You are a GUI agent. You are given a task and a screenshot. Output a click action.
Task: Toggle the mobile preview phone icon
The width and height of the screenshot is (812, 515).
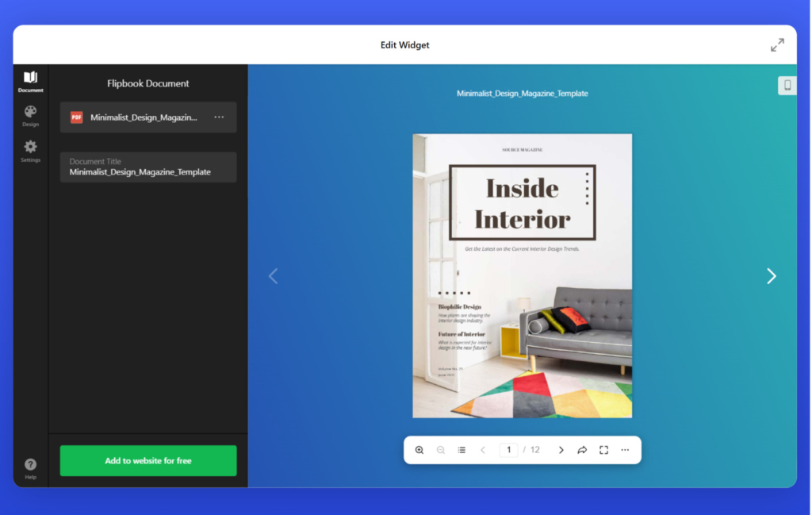pos(787,85)
